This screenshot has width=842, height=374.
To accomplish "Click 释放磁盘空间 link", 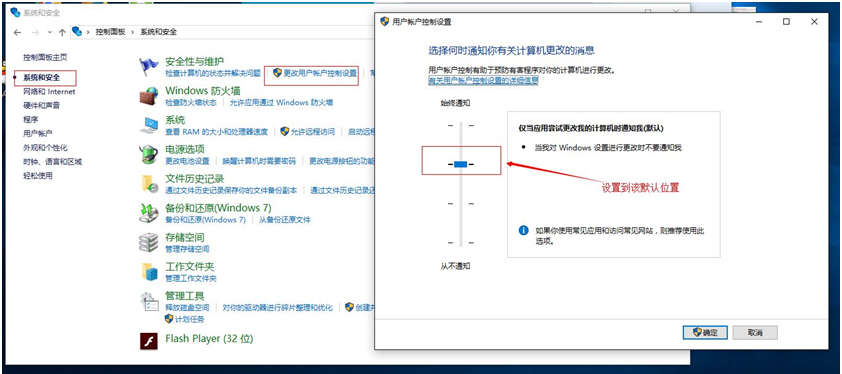I will click(187, 307).
